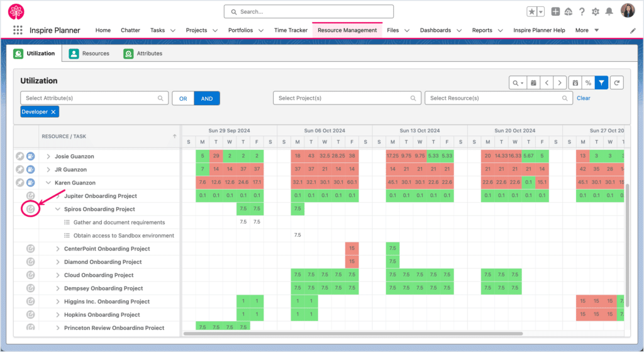Switch to the Attributes tab
Screen dimensions: 644x352
143,54
